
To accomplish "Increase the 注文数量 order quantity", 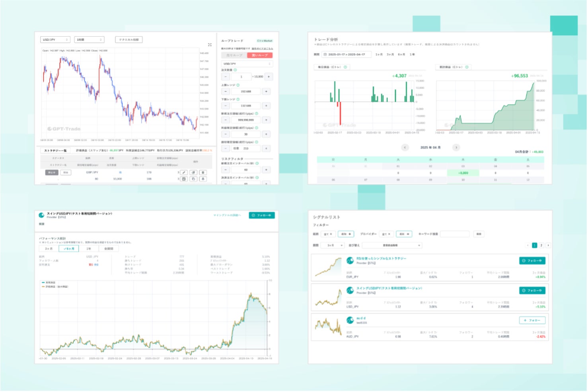I will coord(269,77).
